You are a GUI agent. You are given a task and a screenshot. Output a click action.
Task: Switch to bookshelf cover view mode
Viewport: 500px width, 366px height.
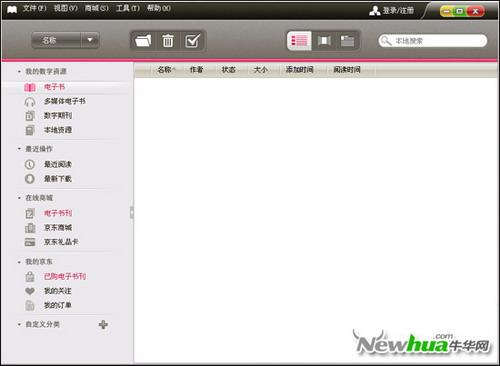click(x=324, y=41)
